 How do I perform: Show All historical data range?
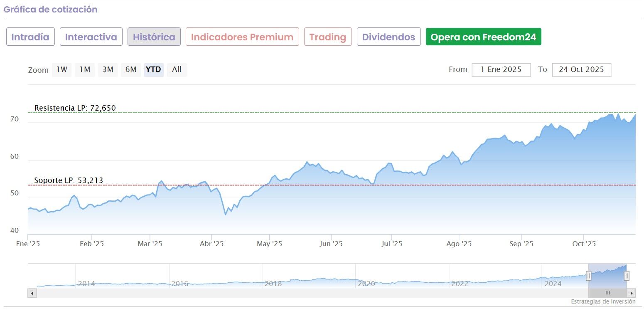click(177, 70)
